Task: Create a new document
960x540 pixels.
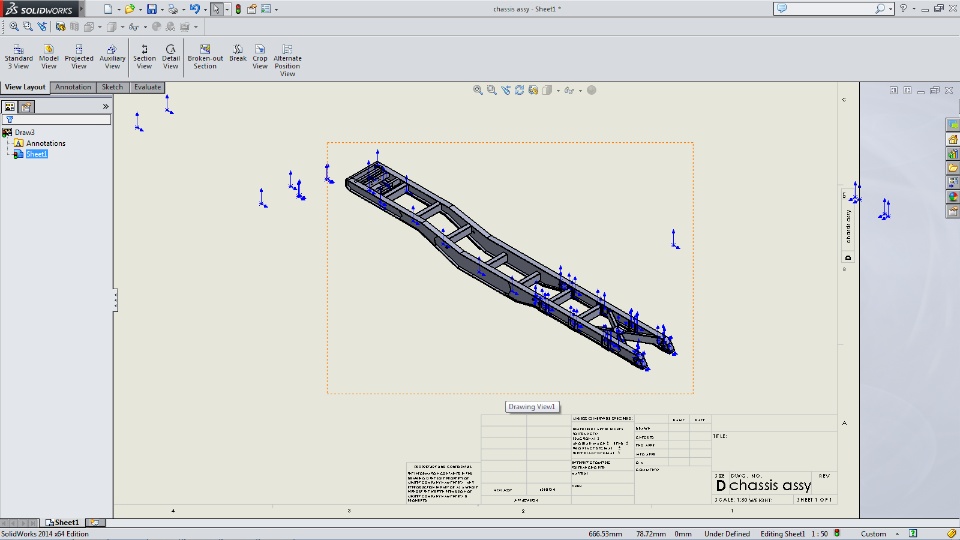Action: click(x=108, y=9)
